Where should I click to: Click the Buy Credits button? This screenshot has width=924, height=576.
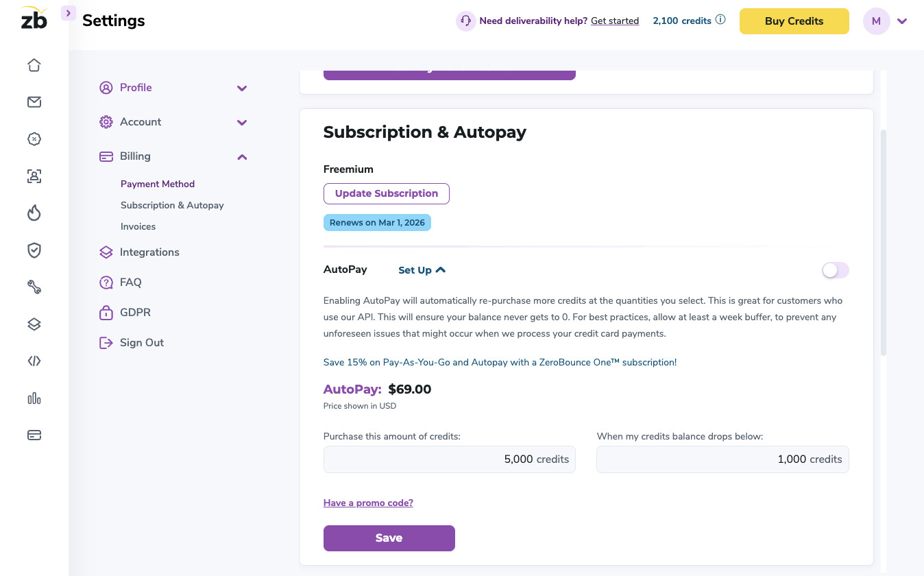click(x=794, y=21)
